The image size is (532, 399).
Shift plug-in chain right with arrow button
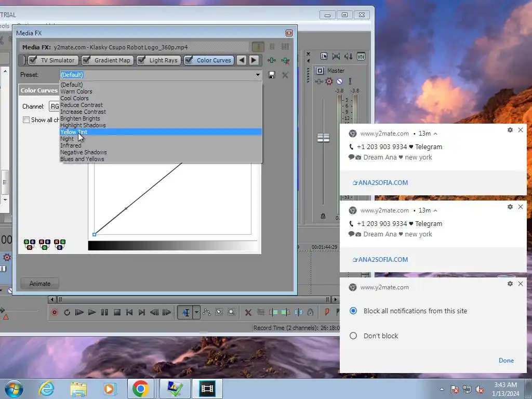pos(254,60)
